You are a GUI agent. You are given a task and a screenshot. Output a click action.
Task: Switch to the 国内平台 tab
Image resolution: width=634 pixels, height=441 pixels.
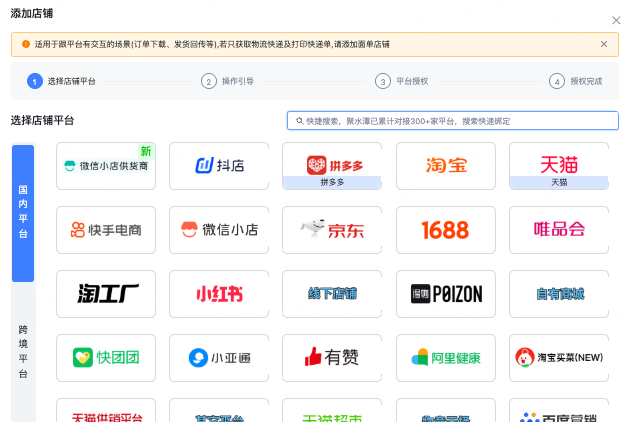[x=23, y=213]
